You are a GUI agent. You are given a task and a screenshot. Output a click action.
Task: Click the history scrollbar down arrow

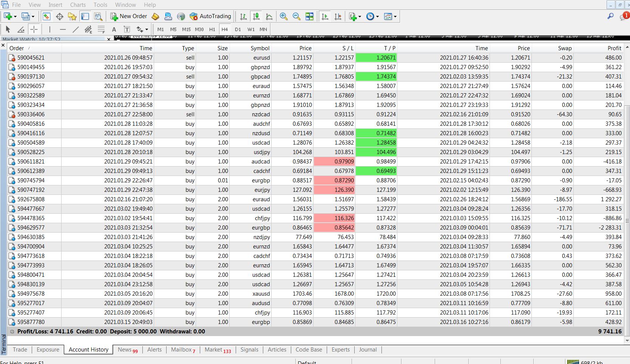[627, 341]
